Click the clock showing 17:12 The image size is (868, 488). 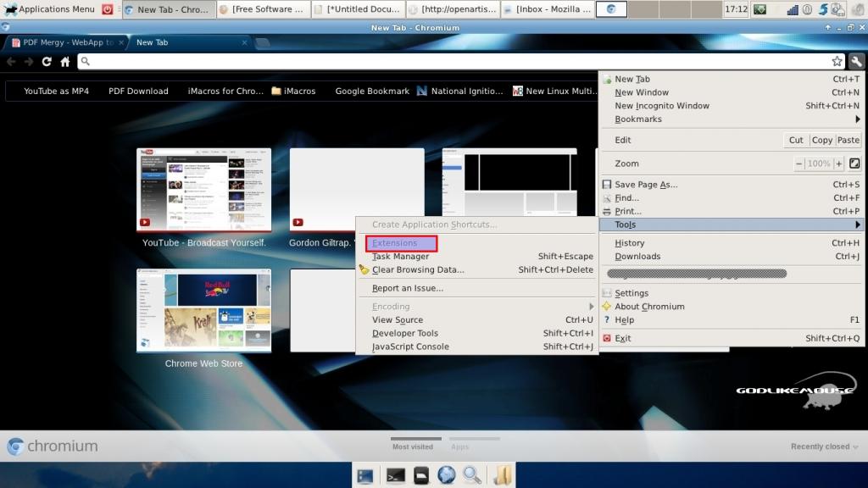pos(736,9)
